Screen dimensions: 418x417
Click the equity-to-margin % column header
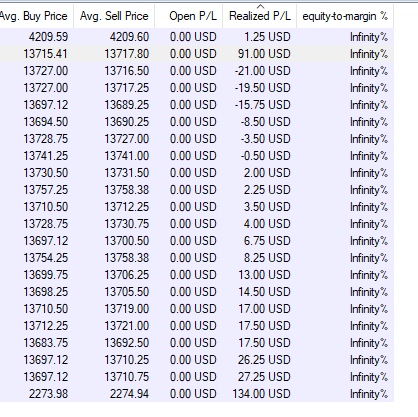coord(345,16)
